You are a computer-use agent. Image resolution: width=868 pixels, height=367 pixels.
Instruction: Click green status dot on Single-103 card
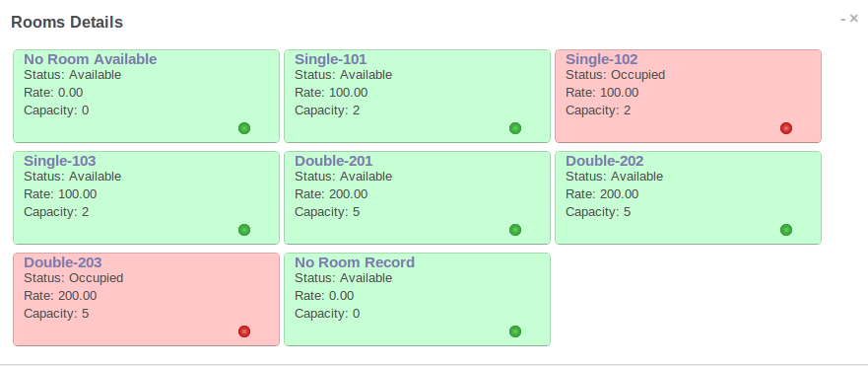244,230
